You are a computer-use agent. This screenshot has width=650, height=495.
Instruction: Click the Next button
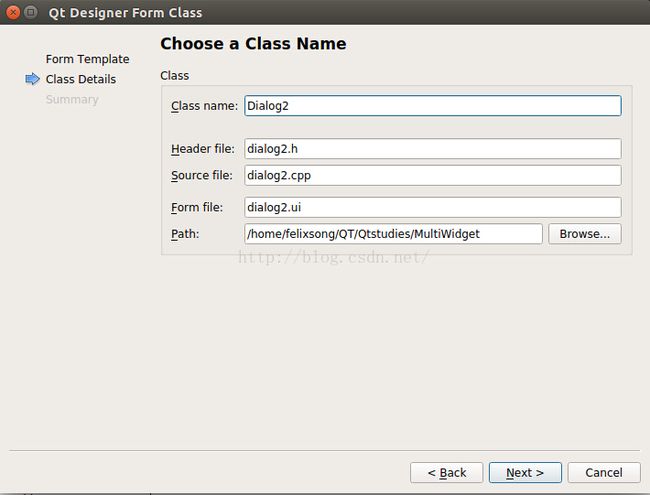coord(525,472)
